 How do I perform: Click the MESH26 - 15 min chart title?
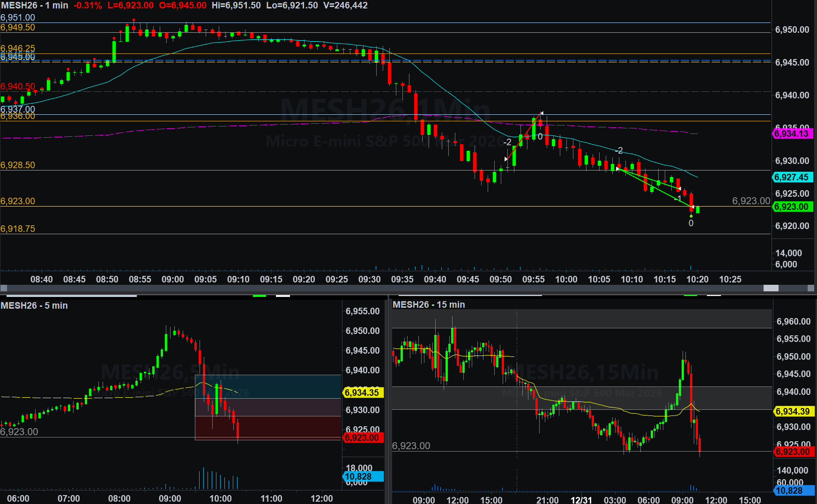tap(429, 305)
